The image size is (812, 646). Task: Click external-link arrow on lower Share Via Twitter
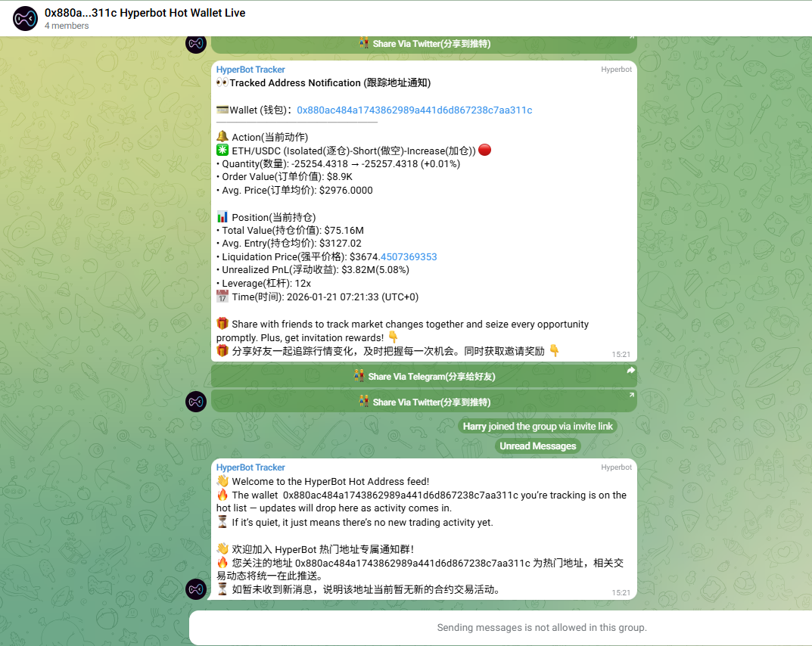631,395
